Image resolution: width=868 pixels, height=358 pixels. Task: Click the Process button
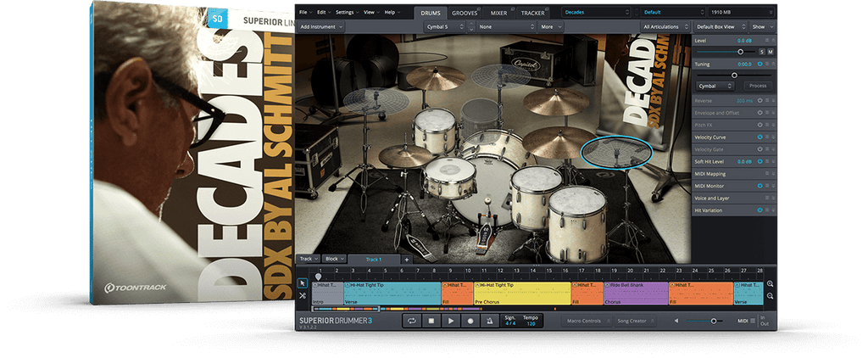[758, 86]
